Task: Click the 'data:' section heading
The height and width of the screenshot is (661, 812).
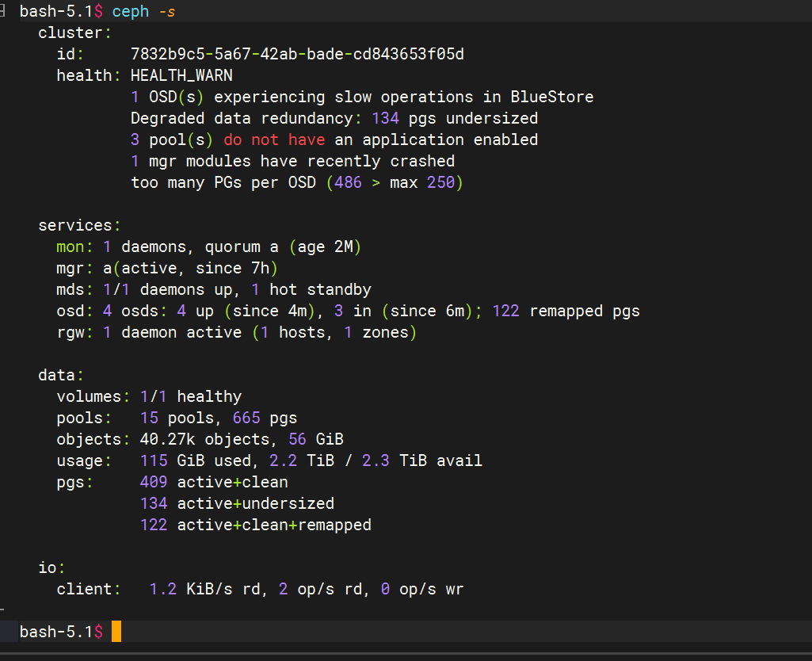Action: (x=60, y=375)
